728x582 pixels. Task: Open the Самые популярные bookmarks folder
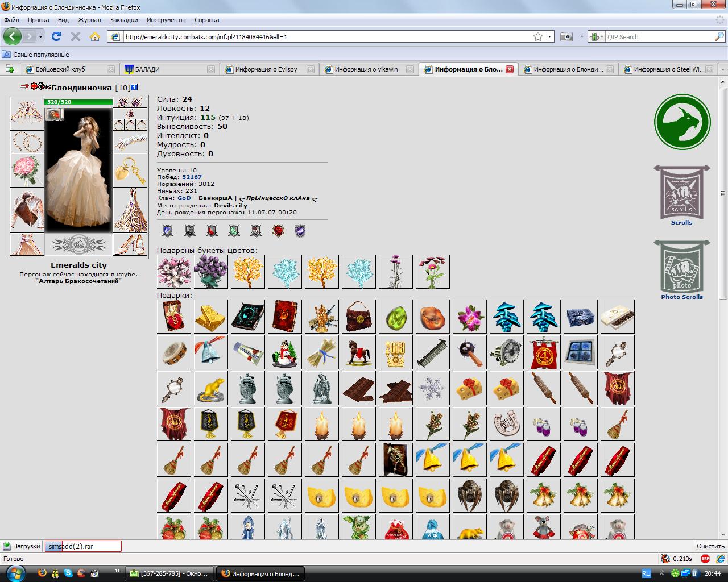tap(35, 55)
